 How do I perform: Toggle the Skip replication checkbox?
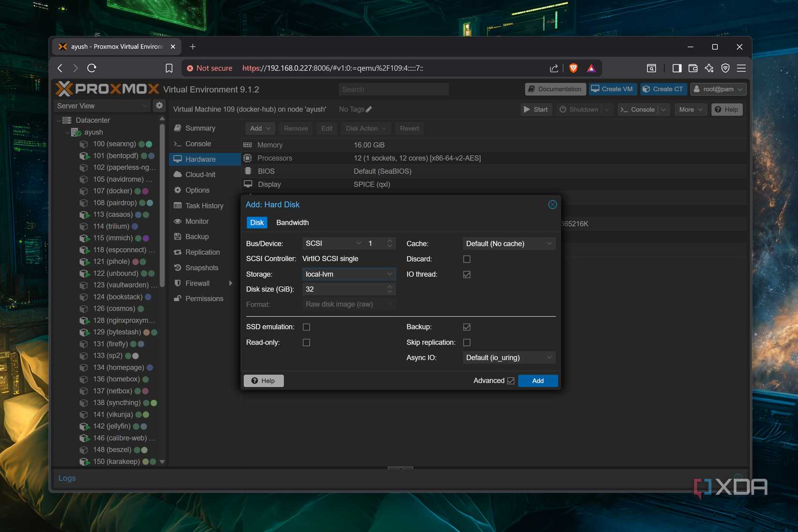pyautogui.click(x=467, y=342)
